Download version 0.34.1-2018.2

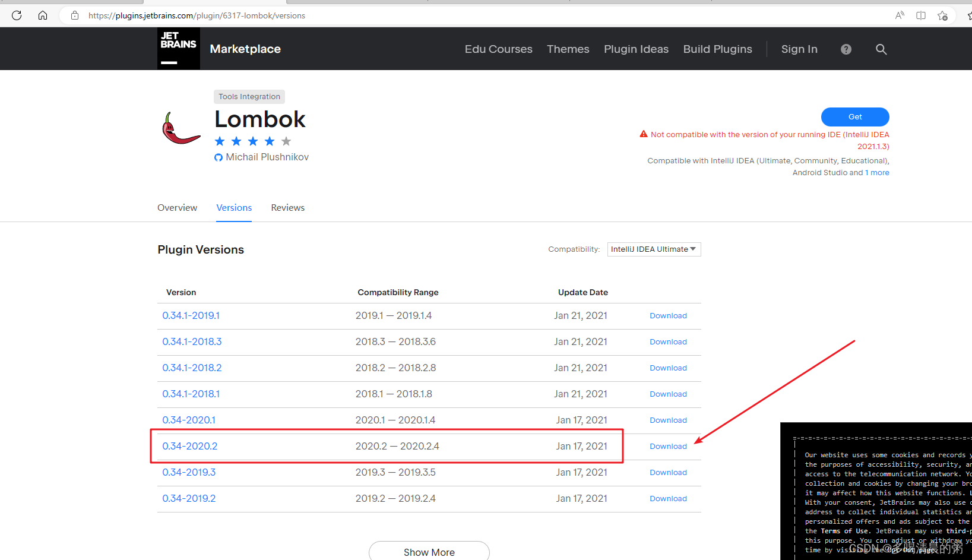(x=668, y=368)
